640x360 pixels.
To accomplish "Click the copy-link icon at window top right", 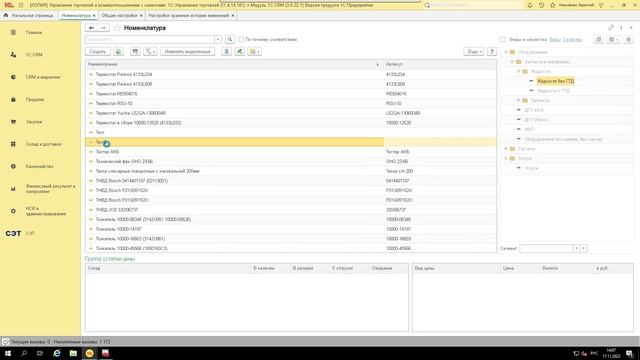I will pyautogui.click(x=611, y=28).
